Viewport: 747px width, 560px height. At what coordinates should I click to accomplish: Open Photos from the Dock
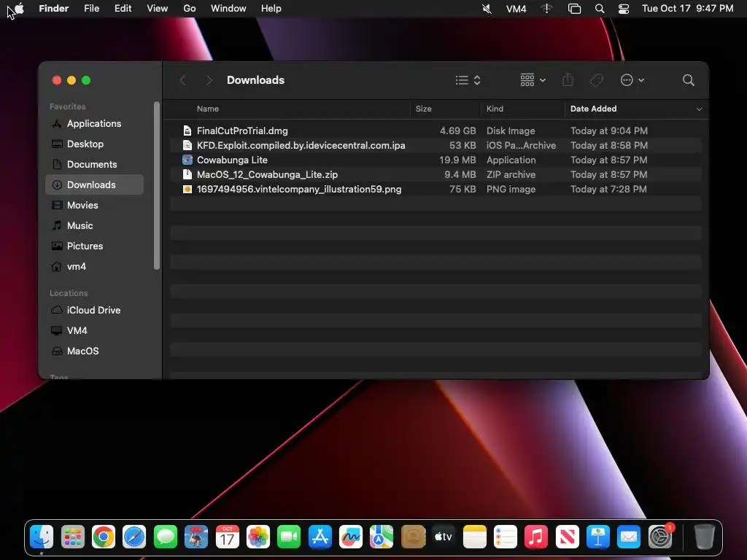[258, 537]
